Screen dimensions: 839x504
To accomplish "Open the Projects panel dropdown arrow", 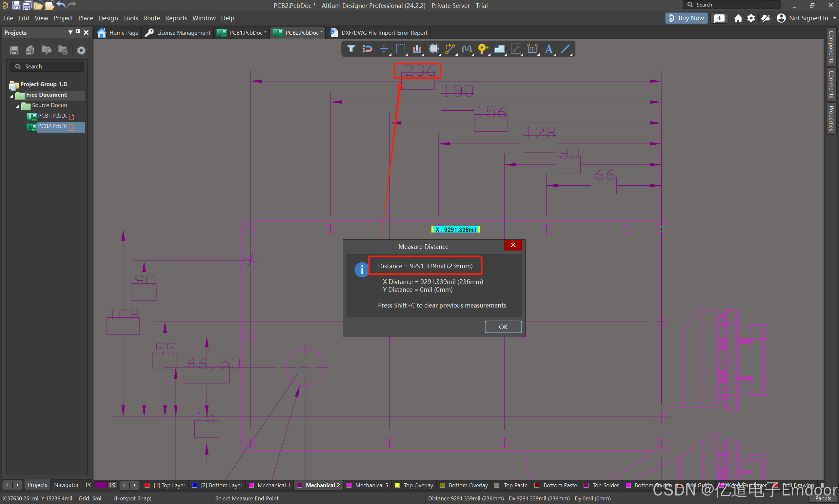I will coord(70,32).
